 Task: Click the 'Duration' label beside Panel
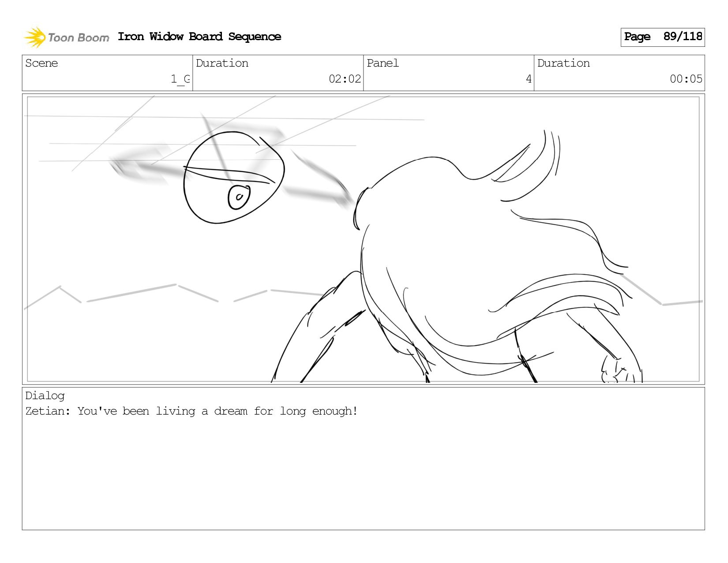(563, 63)
